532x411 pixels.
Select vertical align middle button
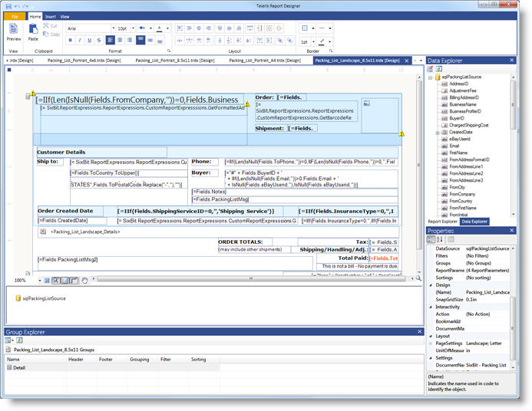150,40
